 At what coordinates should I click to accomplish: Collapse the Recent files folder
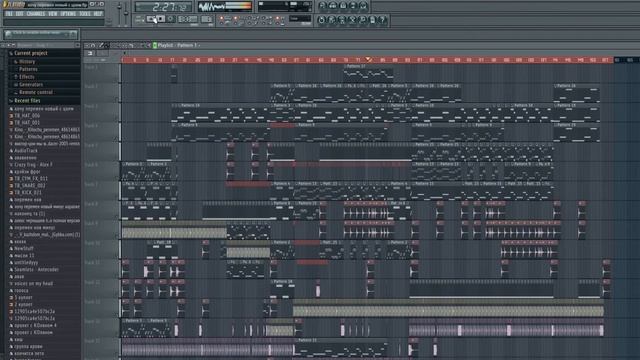coord(27,100)
